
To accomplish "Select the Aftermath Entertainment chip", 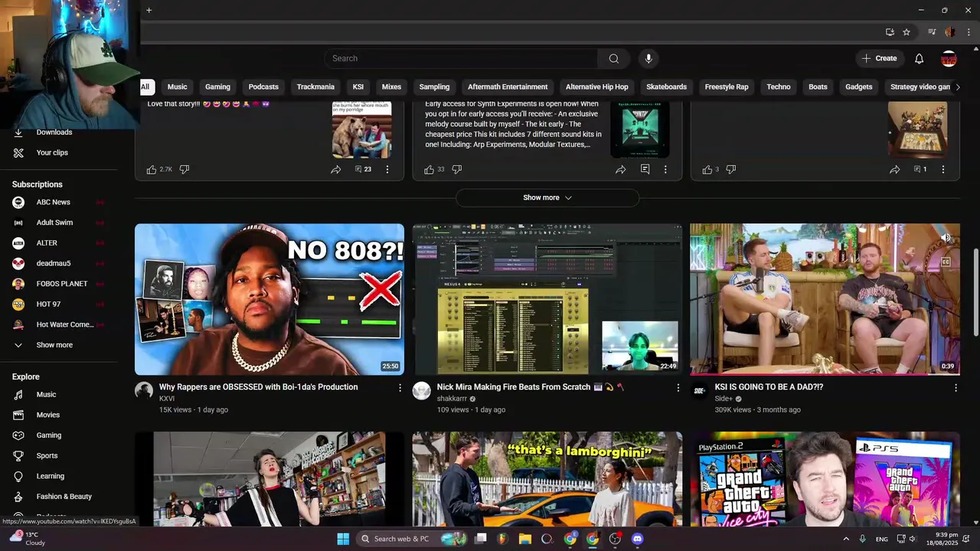I will tap(508, 87).
